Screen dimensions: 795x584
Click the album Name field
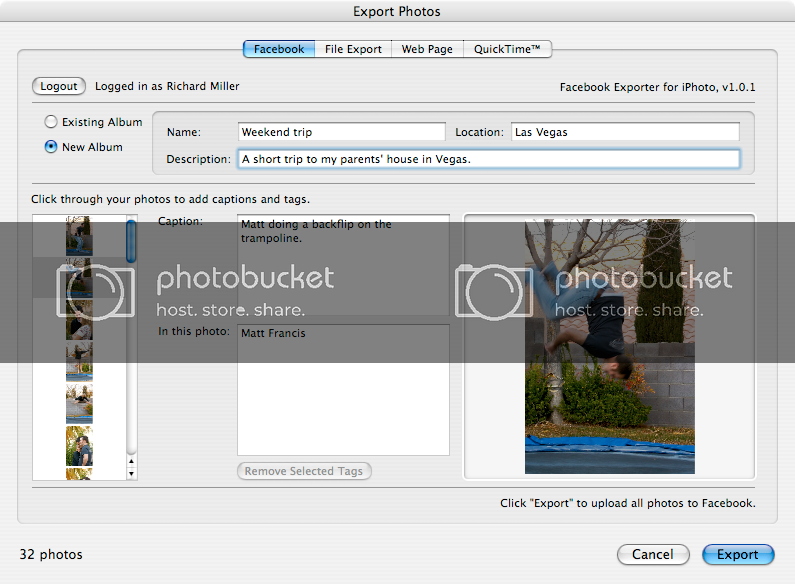[342, 132]
